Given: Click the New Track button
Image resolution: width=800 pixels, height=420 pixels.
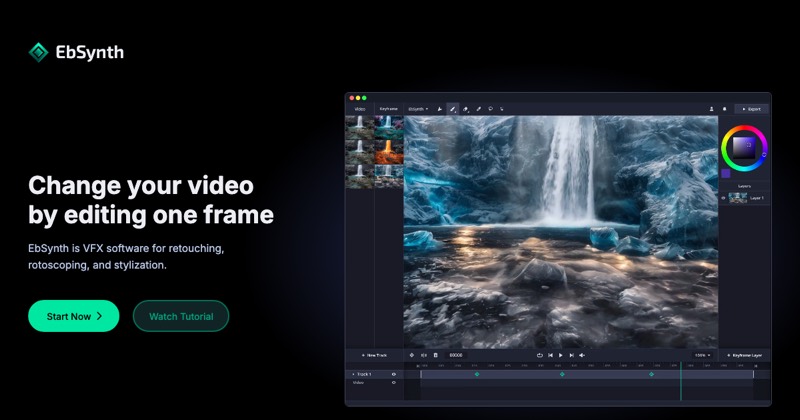Looking at the screenshot, I should tap(374, 355).
